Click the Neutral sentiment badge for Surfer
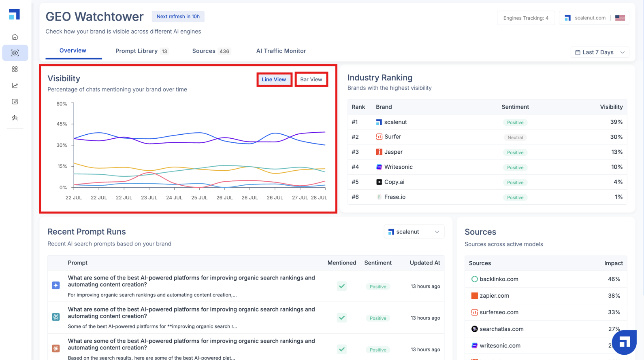This screenshot has height=360, width=644. 515,138
